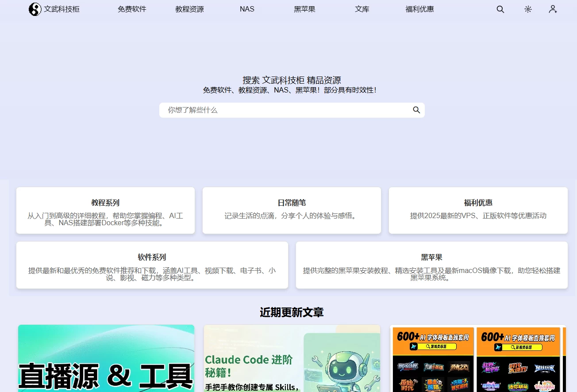Image resolution: width=577 pixels, height=392 pixels.
Task: Open the 软件系列 category card
Action: (152, 265)
